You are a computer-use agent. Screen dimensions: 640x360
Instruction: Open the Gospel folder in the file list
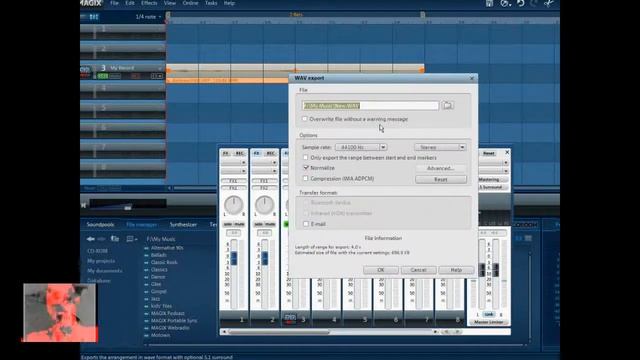click(x=159, y=291)
